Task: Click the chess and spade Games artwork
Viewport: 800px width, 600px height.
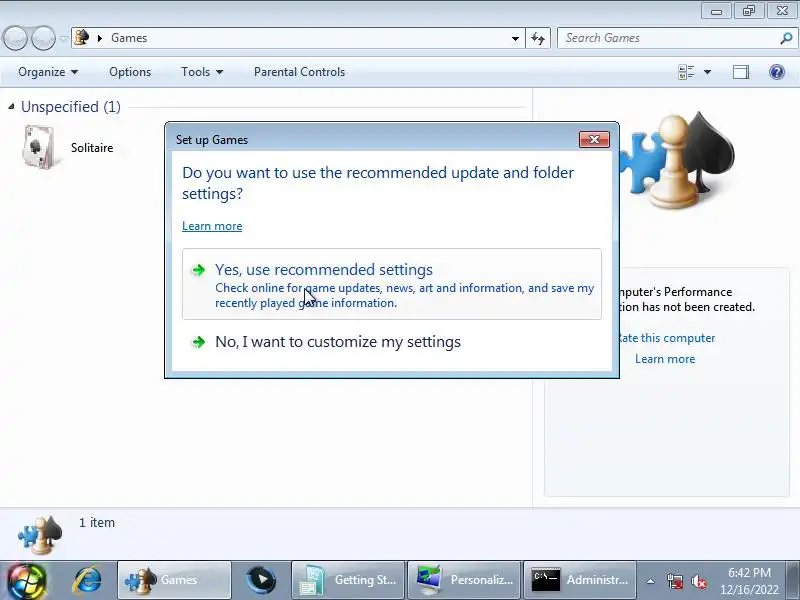Action: [679, 159]
